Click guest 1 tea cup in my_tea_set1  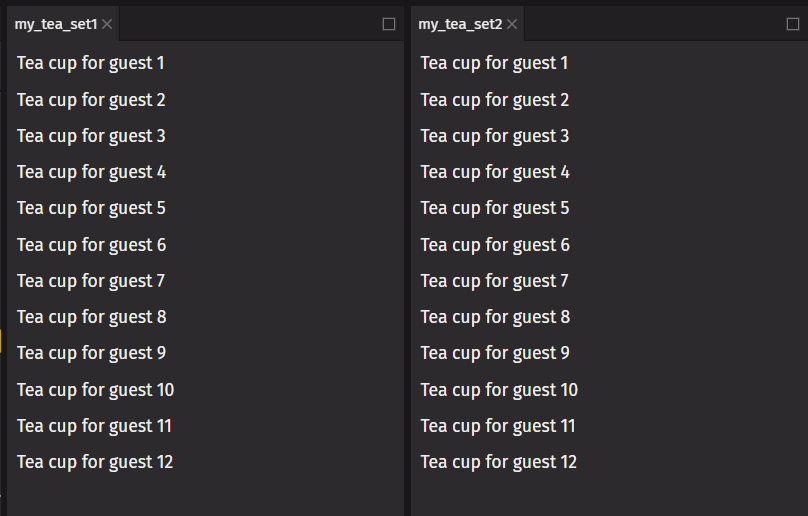tap(91, 63)
